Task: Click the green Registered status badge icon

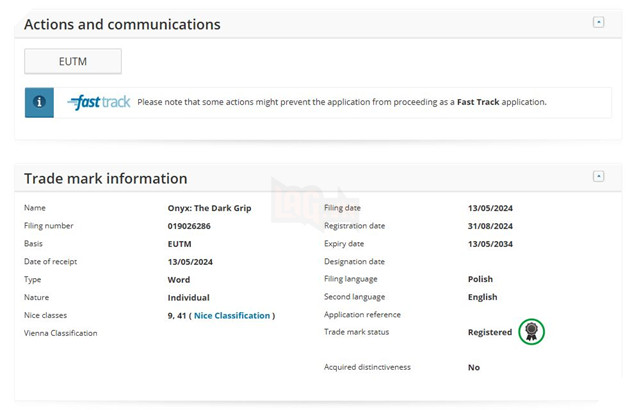Action: 531,332
